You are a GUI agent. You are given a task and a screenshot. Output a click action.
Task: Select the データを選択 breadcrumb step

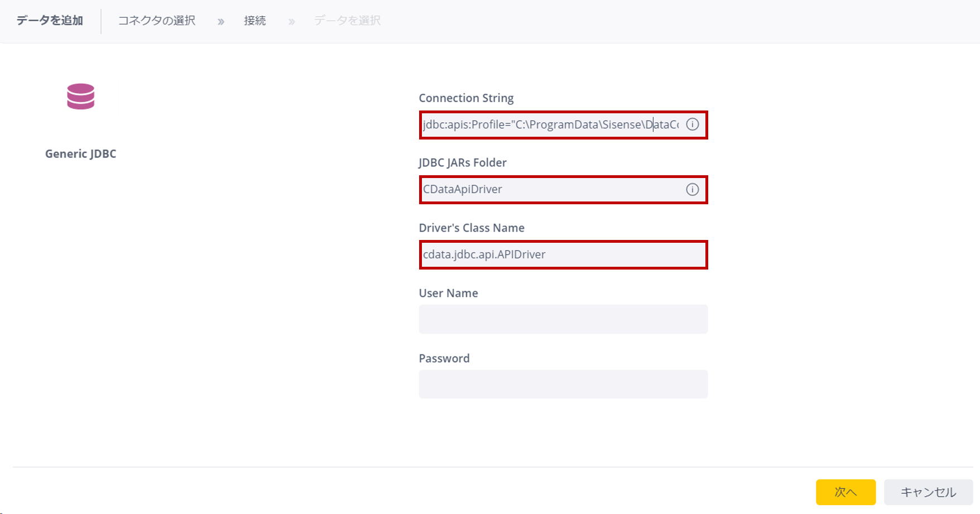347,21
